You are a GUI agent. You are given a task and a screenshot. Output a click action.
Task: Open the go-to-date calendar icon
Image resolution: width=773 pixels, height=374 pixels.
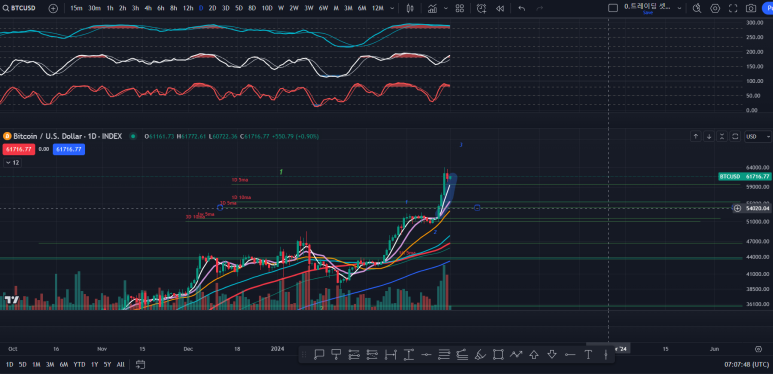pos(141,365)
